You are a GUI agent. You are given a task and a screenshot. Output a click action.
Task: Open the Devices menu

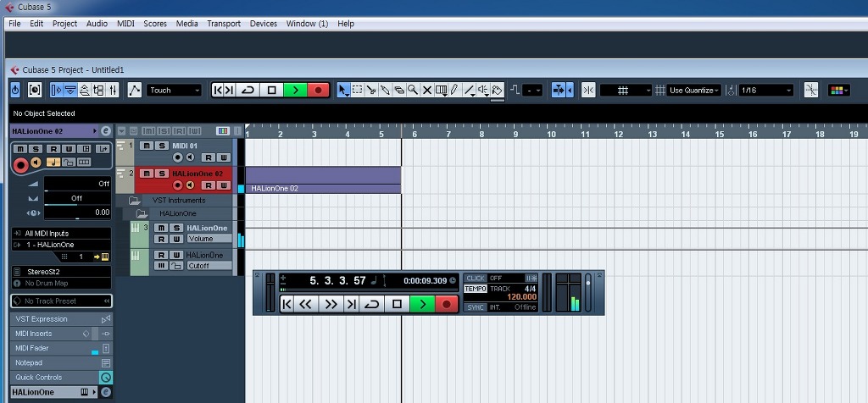pyautogui.click(x=263, y=24)
